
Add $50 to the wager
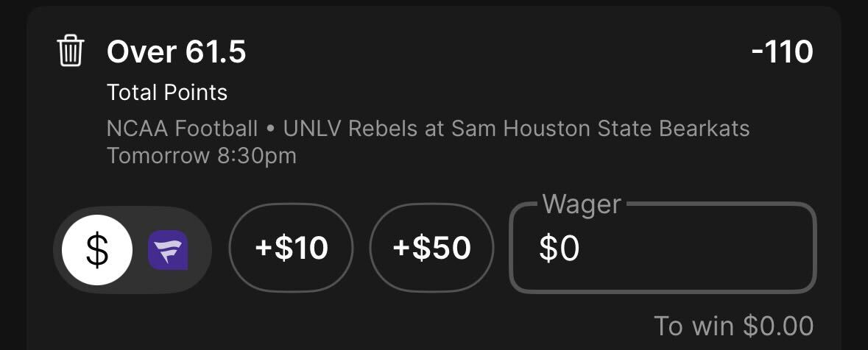tap(431, 248)
